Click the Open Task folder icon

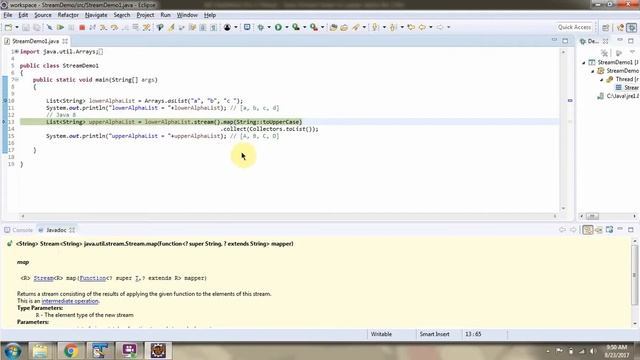click(344, 27)
